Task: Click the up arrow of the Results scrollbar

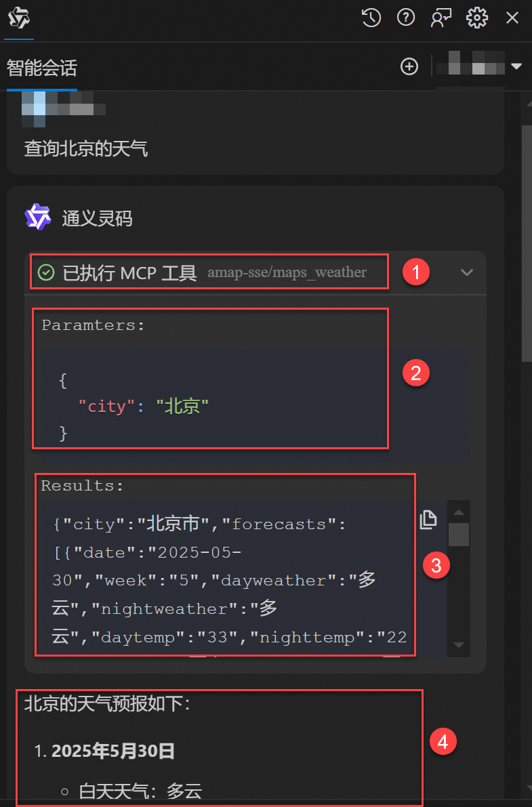Action: pyautogui.click(x=459, y=512)
